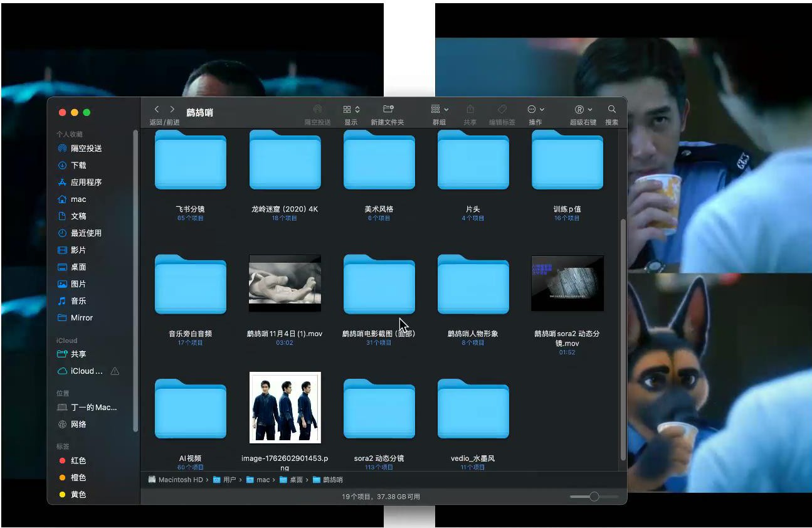
Task: Click Macintosh HD in the path bar
Action: pos(176,480)
